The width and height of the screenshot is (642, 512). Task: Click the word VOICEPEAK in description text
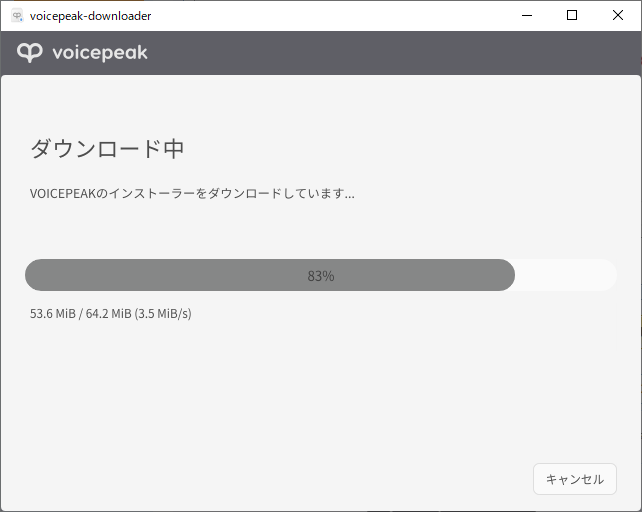pyautogui.click(x=63, y=193)
